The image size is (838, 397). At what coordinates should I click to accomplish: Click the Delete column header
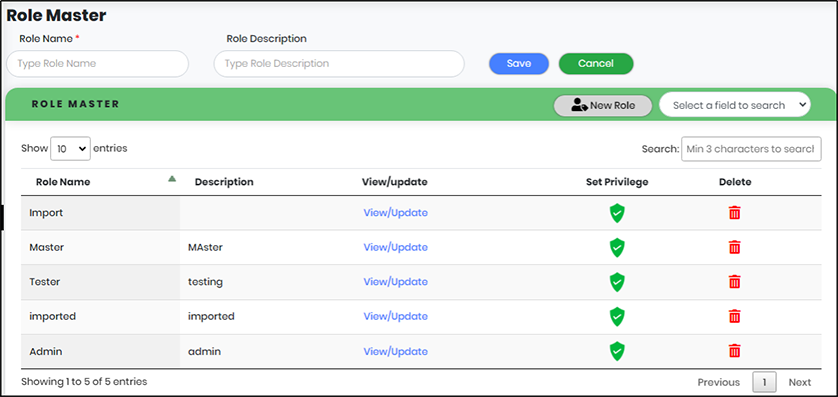735,182
